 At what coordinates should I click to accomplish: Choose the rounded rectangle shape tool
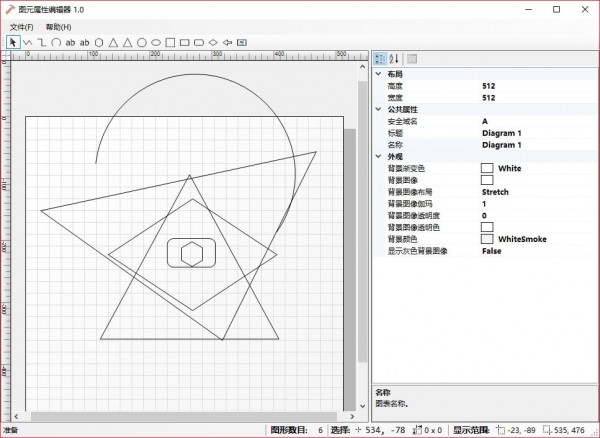coord(199,42)
